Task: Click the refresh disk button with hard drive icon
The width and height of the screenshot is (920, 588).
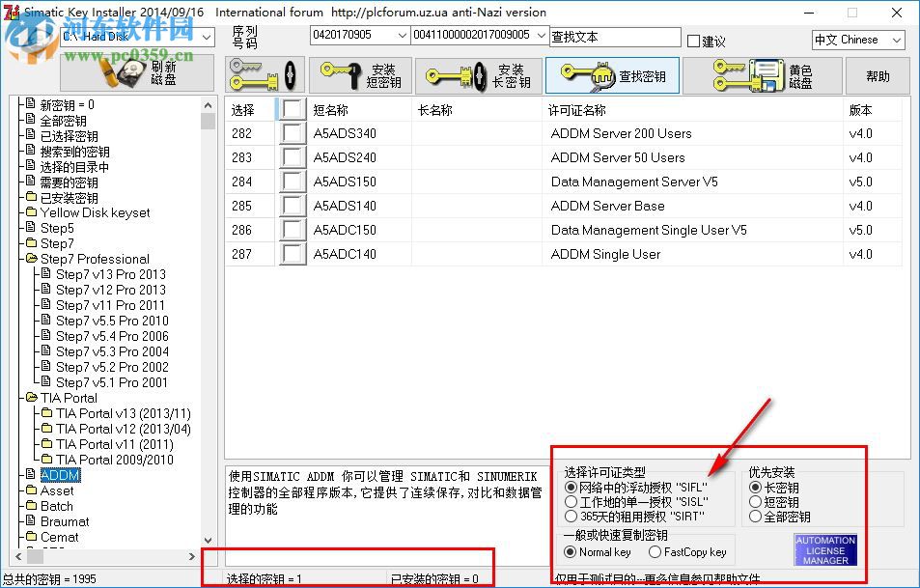Action: click(137, 73)
